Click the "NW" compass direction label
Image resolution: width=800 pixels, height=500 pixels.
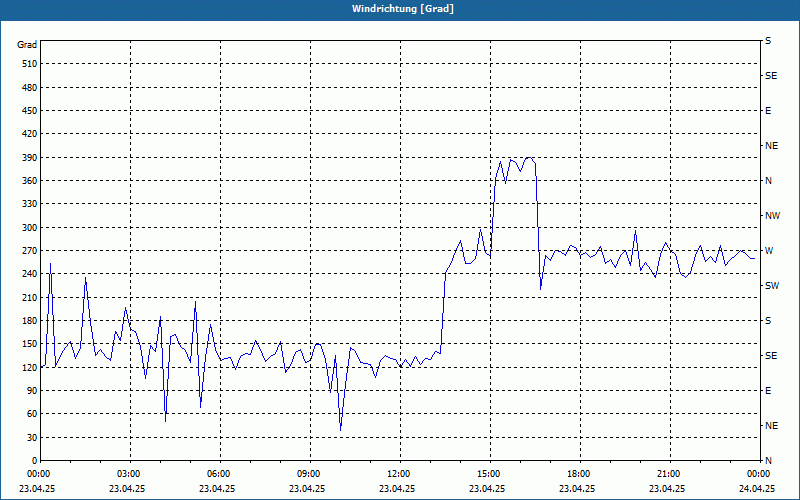tap(772, 216)
